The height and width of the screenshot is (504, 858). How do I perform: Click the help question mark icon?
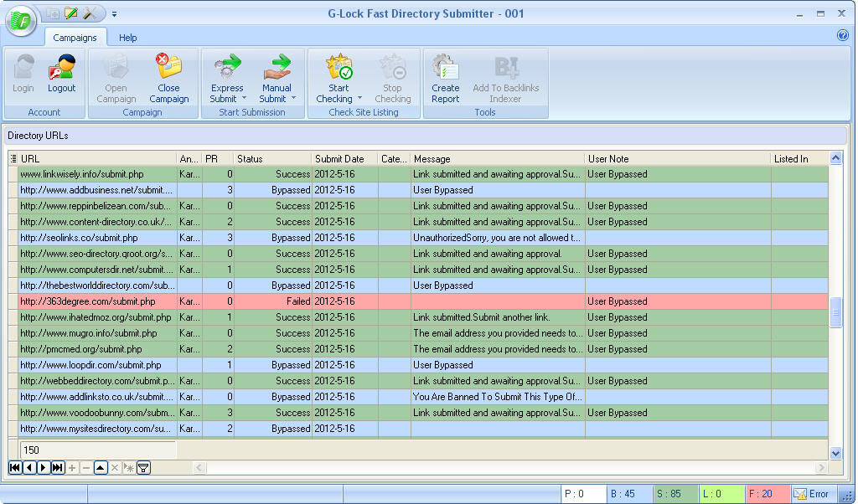coord(843,35)
